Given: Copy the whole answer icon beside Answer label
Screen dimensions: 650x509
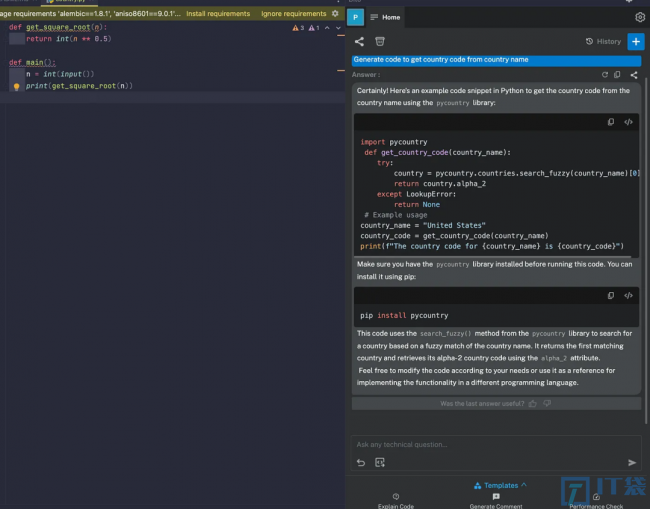Looking at the screenshot, I should click(617, 75).
